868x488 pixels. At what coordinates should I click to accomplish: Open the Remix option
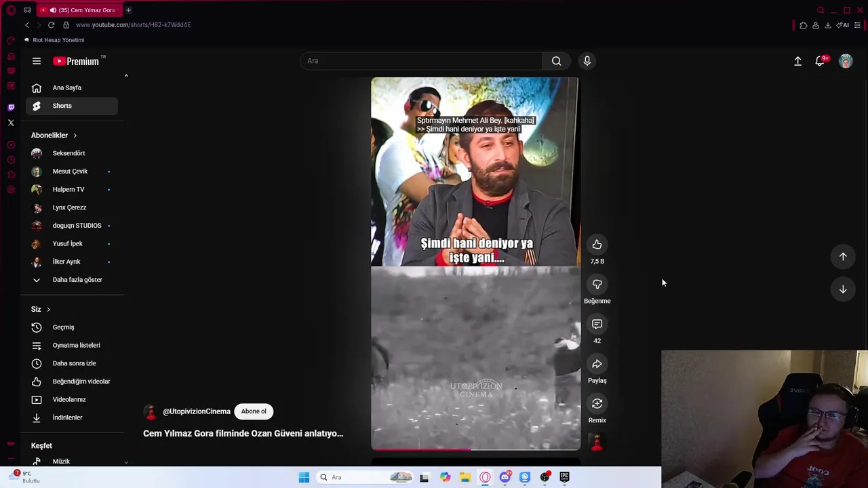click(597, 404)
